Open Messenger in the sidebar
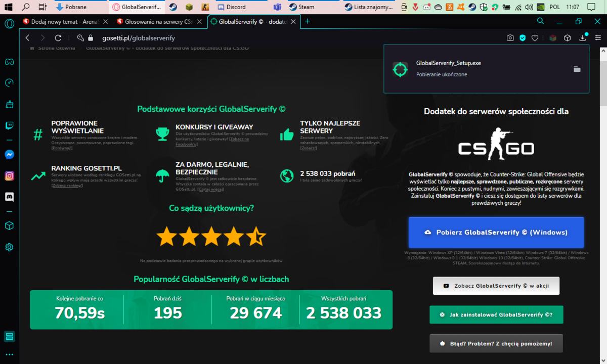This screenshot has width=607, height=364. [9, 155]
